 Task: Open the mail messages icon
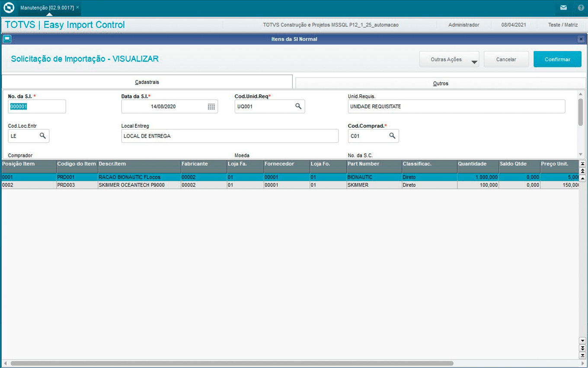[x=563, y=8]
